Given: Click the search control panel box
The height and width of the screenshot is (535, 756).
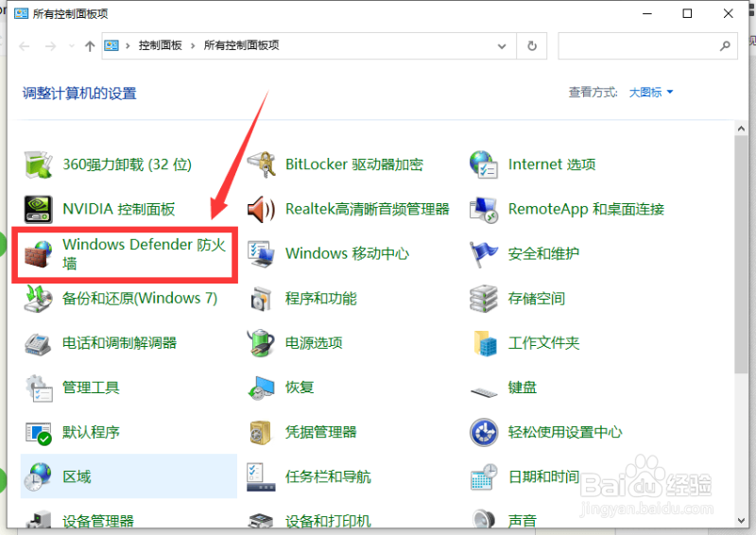Looking at the screenshot, I should point(647,45).
